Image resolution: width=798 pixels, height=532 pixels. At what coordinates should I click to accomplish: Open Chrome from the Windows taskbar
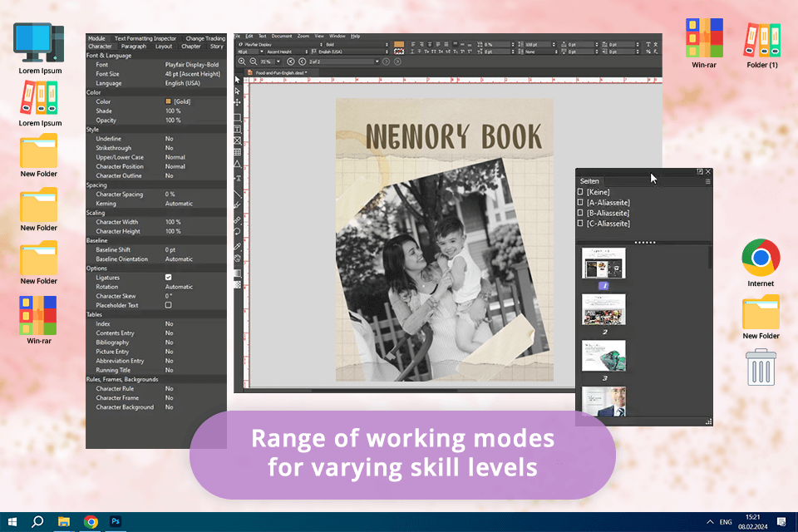(91, 522)
